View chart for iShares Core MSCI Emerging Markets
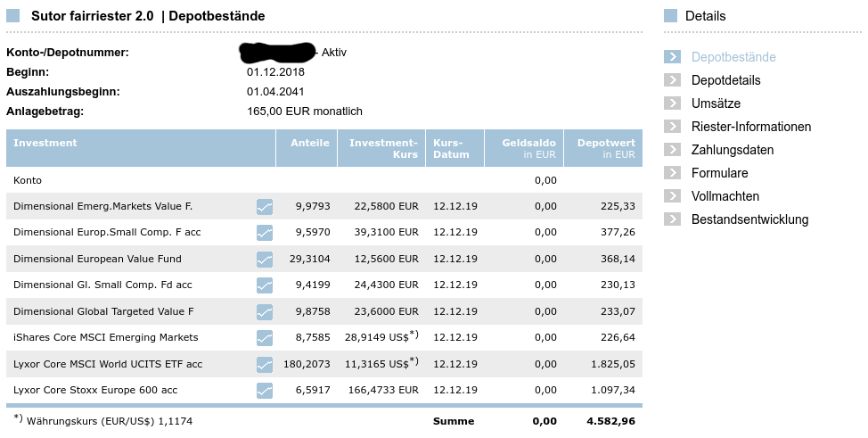Image resolution: width=868 pixels, height=438 pixels. 265,338
